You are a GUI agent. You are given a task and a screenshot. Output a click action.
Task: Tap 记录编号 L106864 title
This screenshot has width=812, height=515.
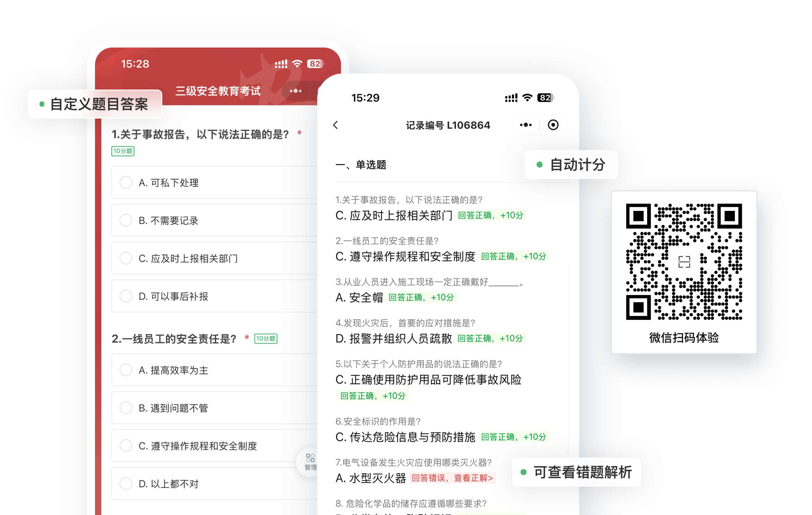[448, 125]
